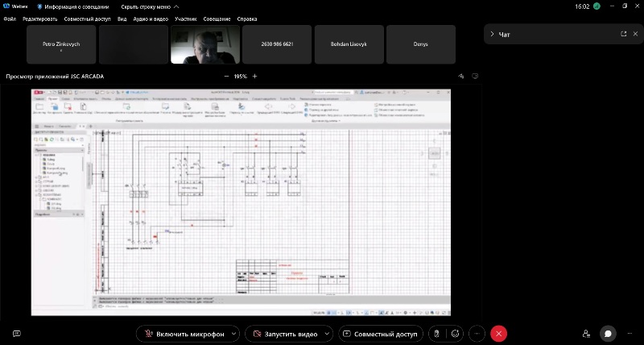Collapse the Чат panel chevron
The image size is (644, 345).
492,34
